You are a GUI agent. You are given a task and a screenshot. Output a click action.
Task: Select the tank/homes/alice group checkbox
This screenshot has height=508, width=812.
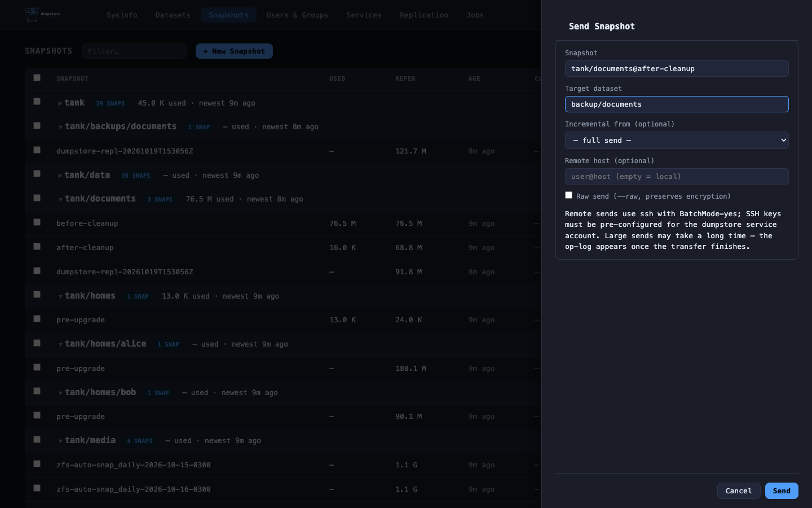pyautogui.click(x=37, y=343)
